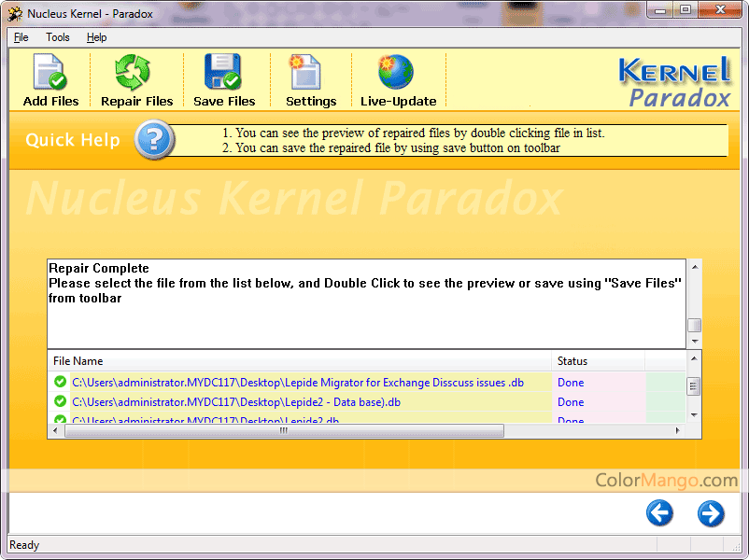This screenshot has width=749, height=560.
Task: Open the Help menu
Action: tap(96, 37)
